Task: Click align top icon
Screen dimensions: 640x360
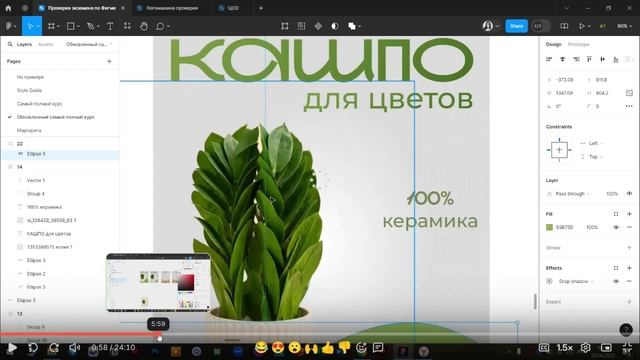Action: pyautogui.click(x=589, y=59)
